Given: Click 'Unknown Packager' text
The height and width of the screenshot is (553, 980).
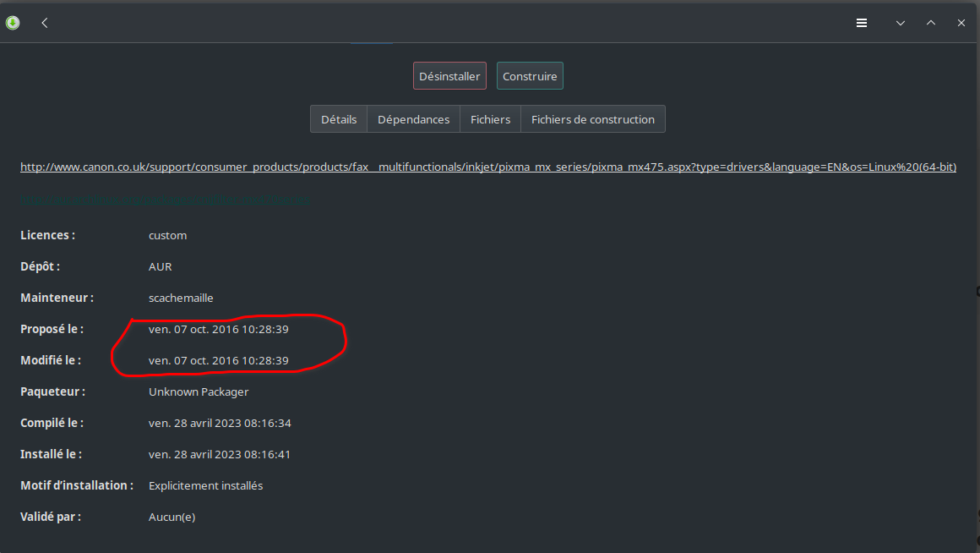Looking at the screenshot, I should 199,391.
